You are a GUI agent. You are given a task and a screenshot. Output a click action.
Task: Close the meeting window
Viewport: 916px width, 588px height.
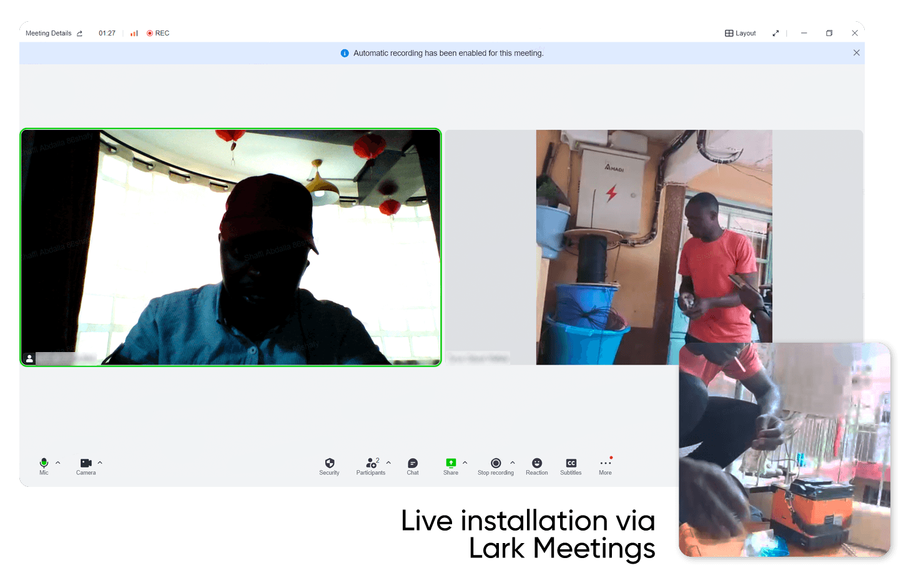coord(855,33)
